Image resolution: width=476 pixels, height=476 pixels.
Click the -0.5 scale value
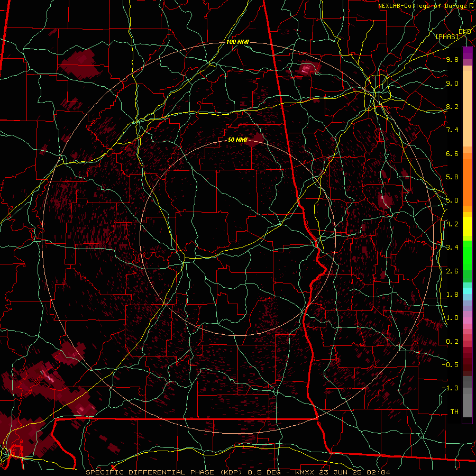[x=450, y=364]
